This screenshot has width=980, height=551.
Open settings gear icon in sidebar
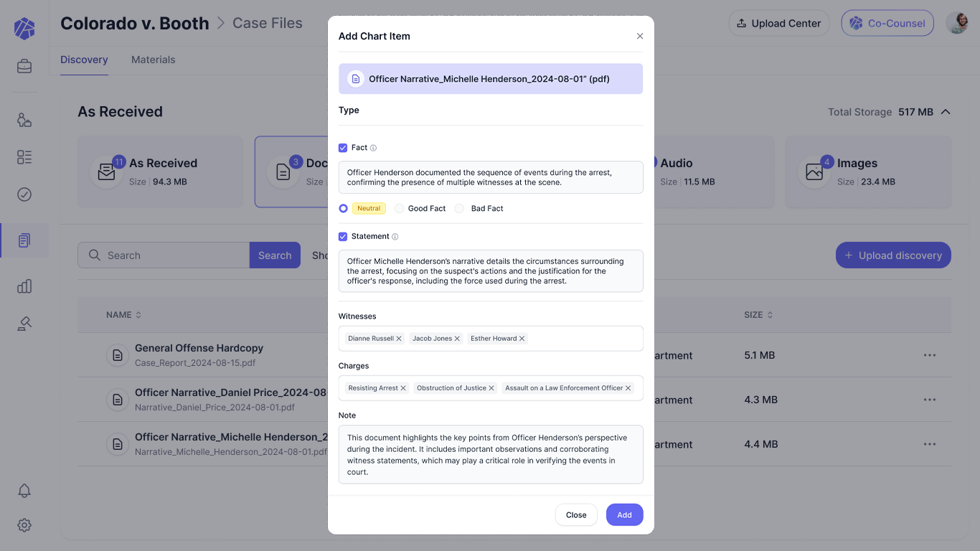[x=24, y=525]
